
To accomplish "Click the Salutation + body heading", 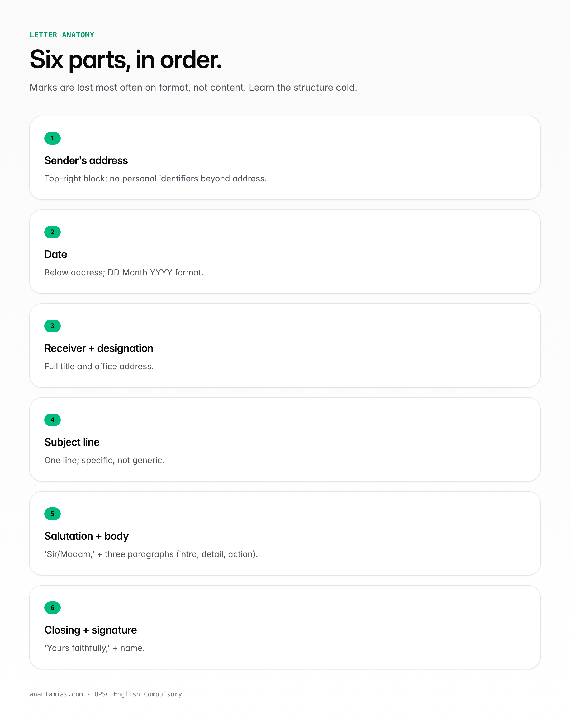I will coord(87,536).
